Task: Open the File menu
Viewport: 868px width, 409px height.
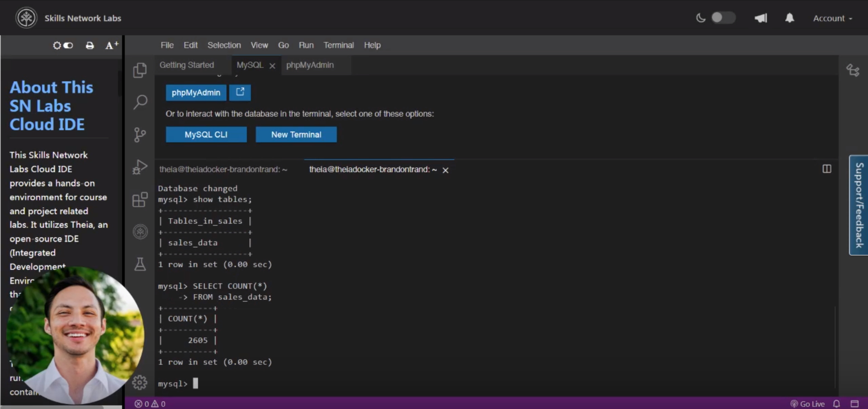Action: [x=167, y=45]
